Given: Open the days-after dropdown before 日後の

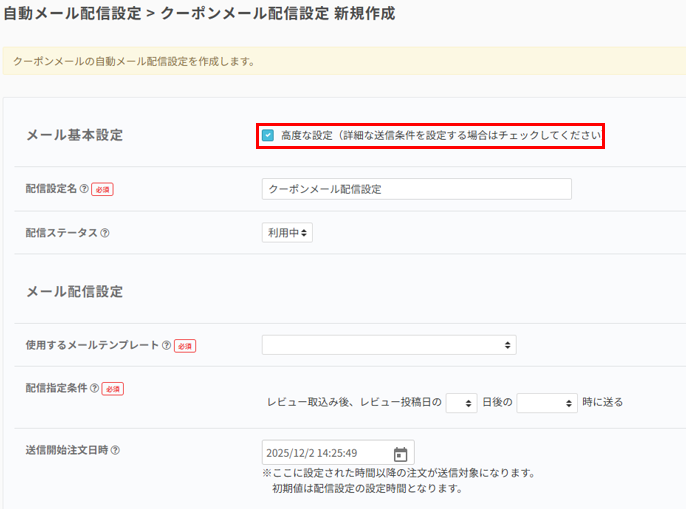Looking at the screenshot, I should click(461, 402).
